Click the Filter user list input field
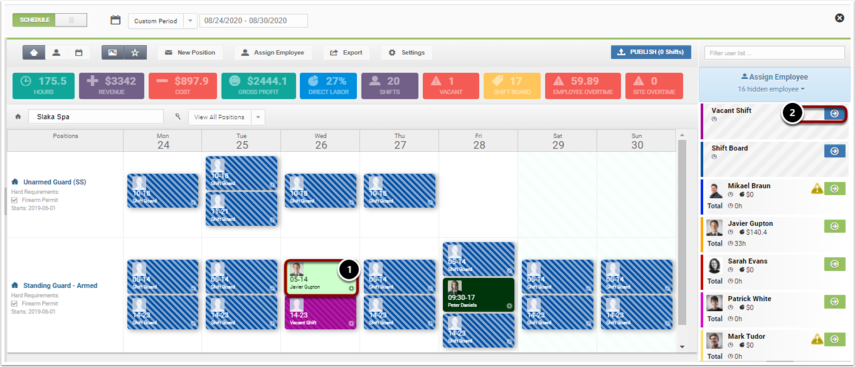This screenshot has height=367, width=855. (774, 53)
